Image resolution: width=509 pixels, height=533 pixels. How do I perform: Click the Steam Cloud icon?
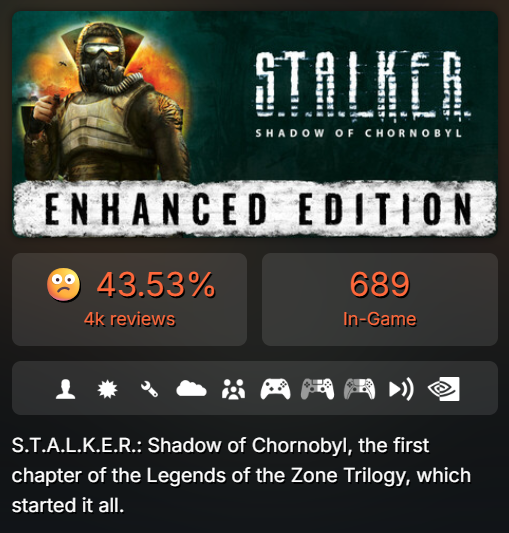tap(191, 389)
